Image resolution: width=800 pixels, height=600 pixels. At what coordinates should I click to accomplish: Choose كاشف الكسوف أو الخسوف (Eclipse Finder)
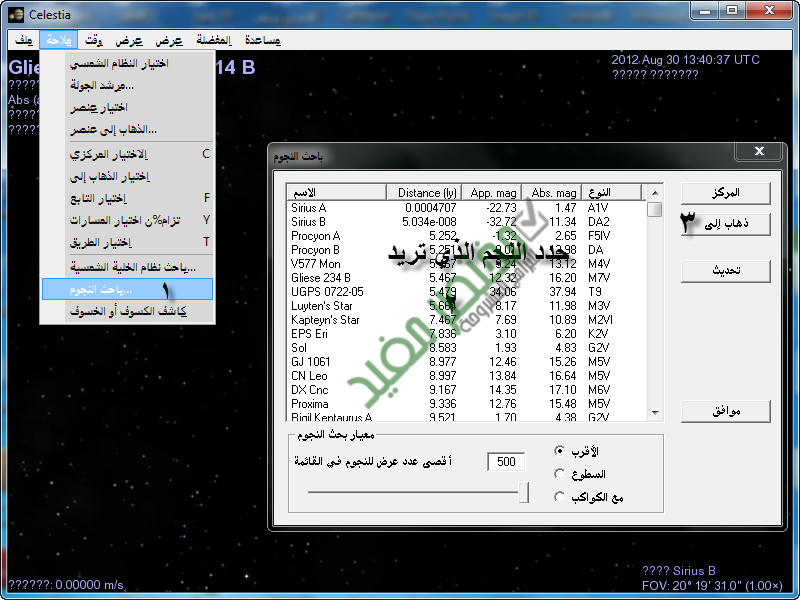(127, 311)
